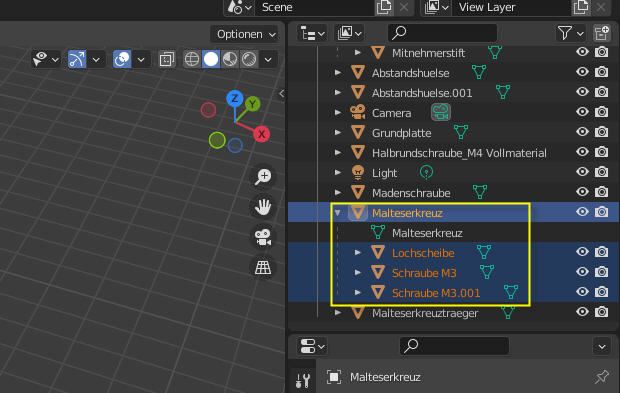Expand the Camera object

pos(338,113)
